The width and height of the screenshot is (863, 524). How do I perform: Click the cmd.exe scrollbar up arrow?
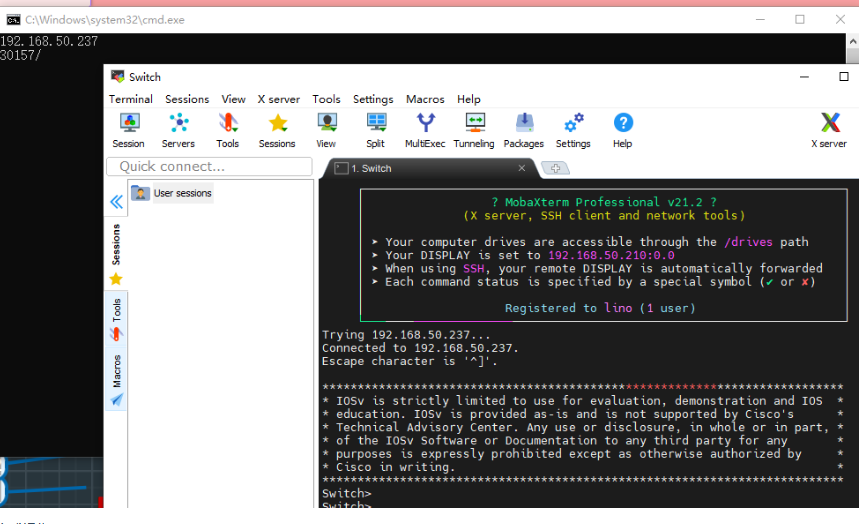pyautogui.click(x=853, y=41)
